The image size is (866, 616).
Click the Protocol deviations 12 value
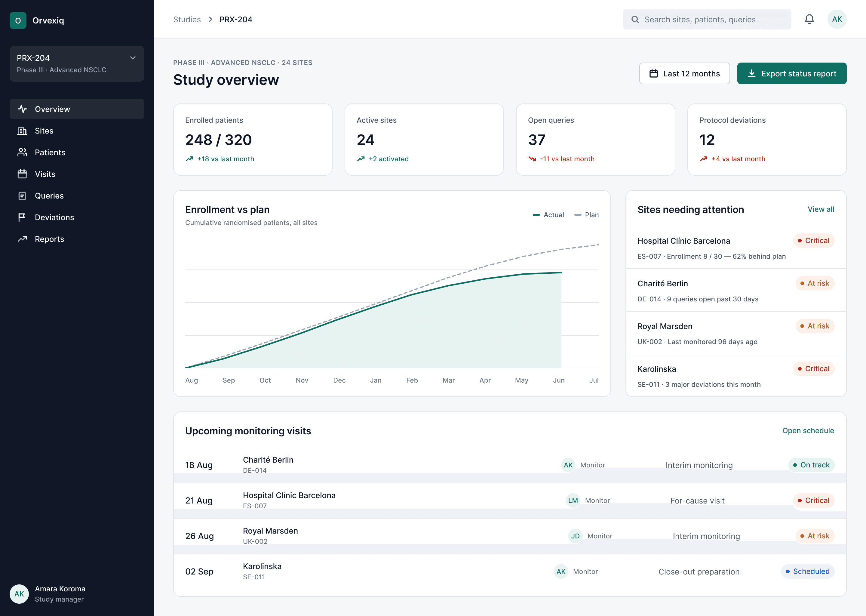click(707, 140)
